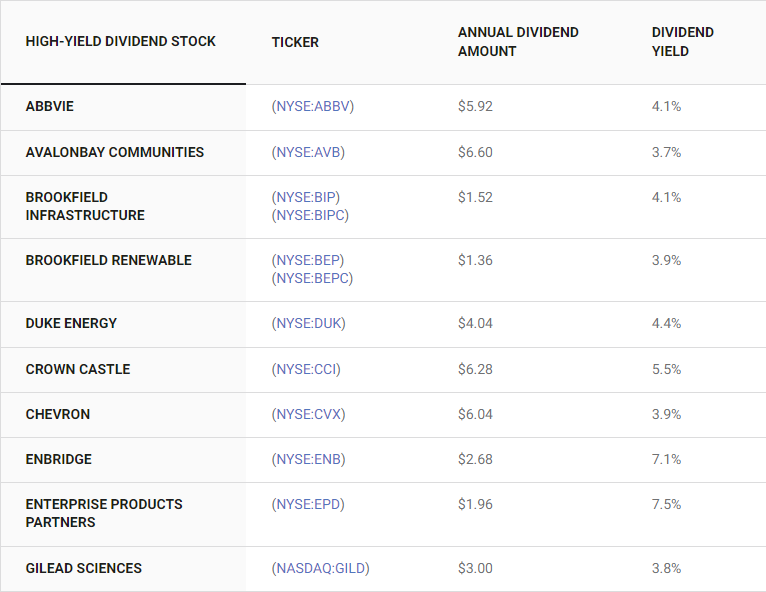The image size is (766, 592).
Task: Open the NYSE:BIP ticker link
Action: (x=308, y=197)
